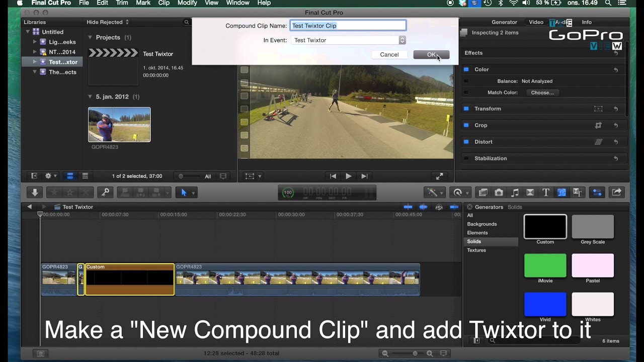The height and width of the screenshot is (362, 644).
Task: Select the Vivid blue solid generator
Action: coord(545,304)
